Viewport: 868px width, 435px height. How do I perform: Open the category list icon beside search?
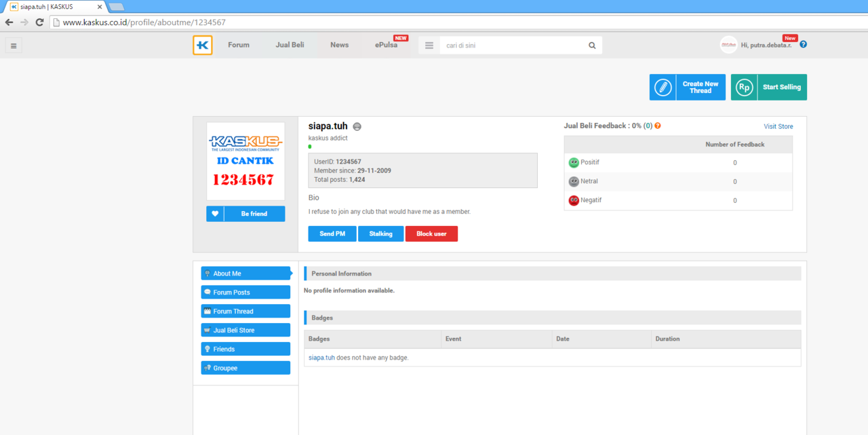[x=429, y=45]
